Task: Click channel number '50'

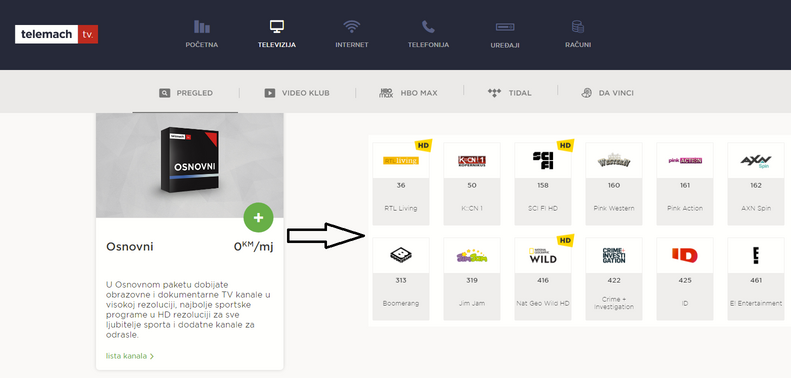Action: click(x=472, y=185)
